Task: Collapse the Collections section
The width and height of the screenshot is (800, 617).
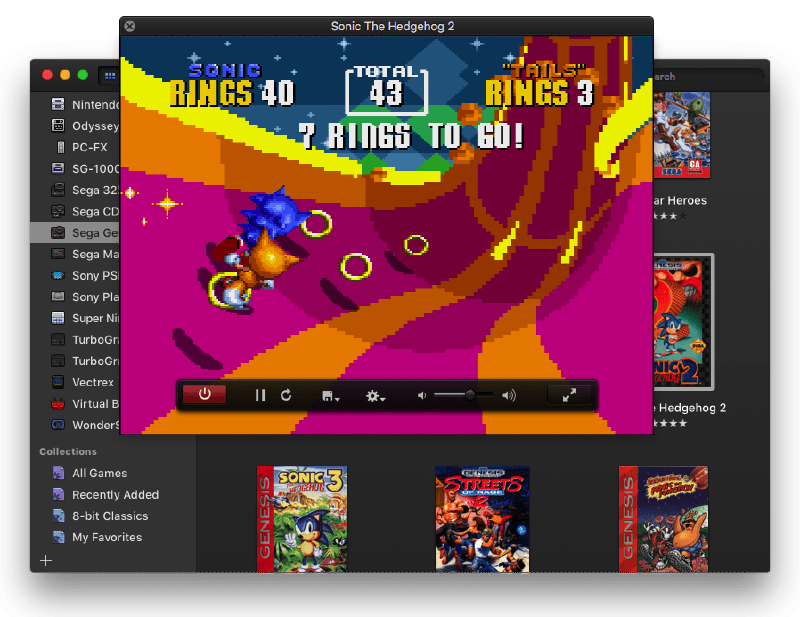Action: click(x=67, y=451)
